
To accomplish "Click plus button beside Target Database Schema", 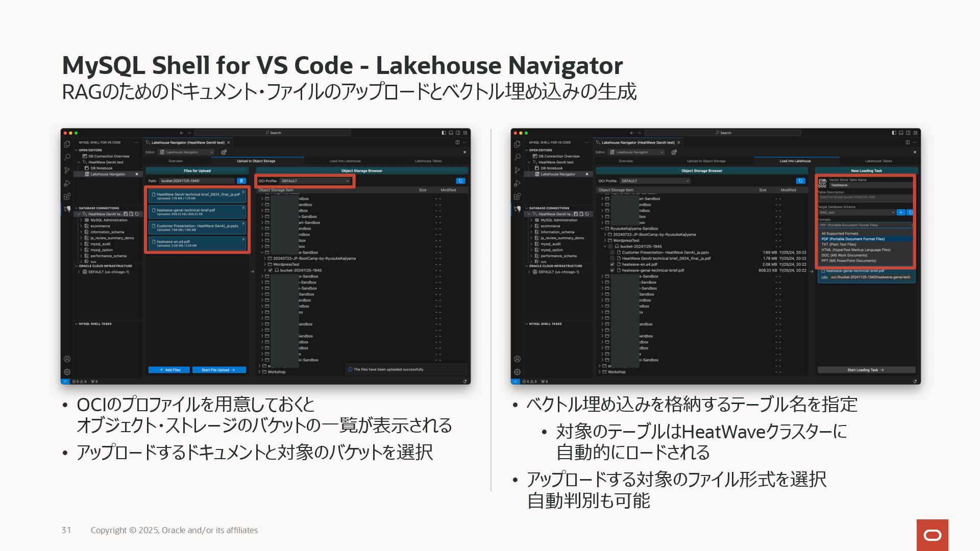I will tap(901, 212).
